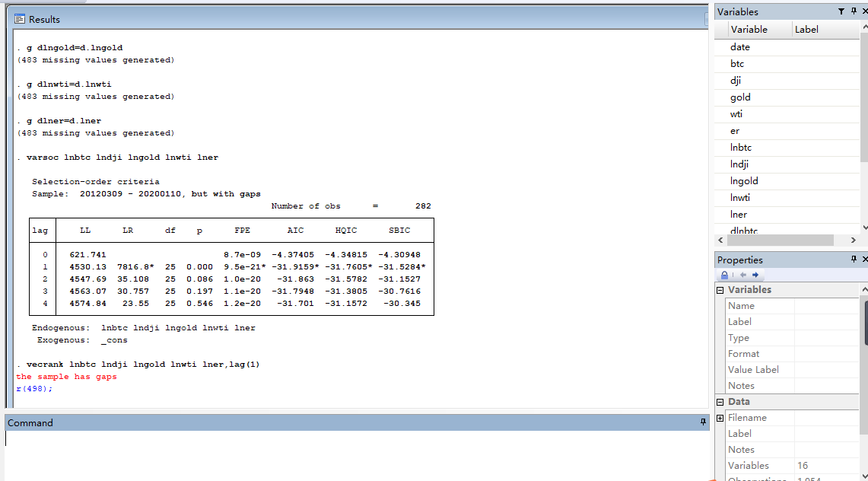
Task: Click the 'the sample has gaps' error
Action: coord(66,377)
